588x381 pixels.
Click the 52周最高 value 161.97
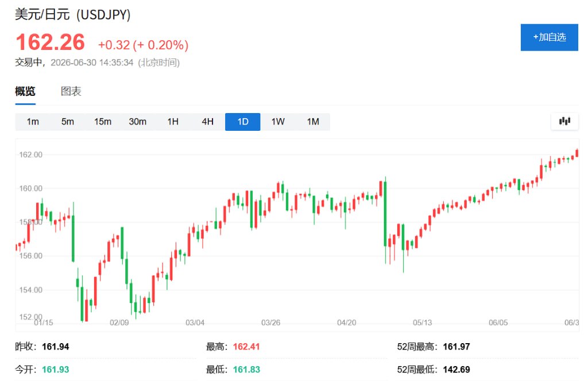[x=457, y=347]
